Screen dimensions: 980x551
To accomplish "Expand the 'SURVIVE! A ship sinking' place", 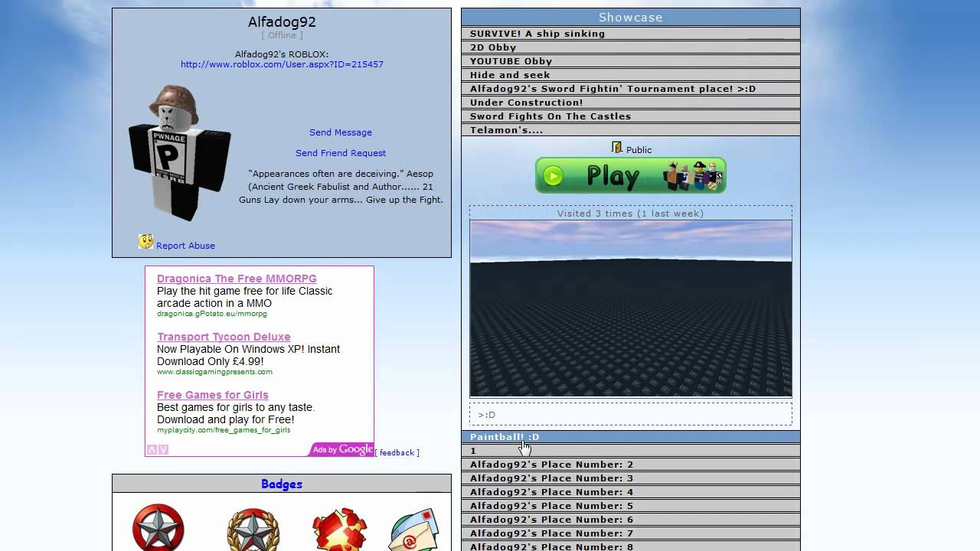I will [x=537, y=34].
